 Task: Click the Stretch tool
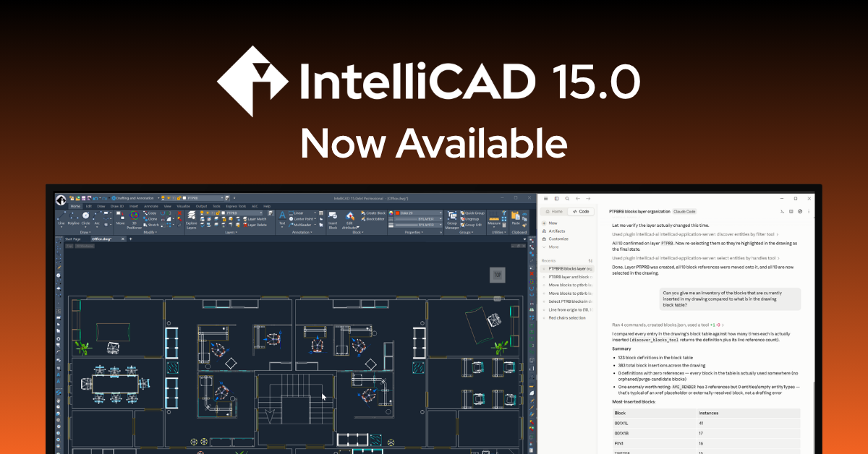click(x=150, y=225)
